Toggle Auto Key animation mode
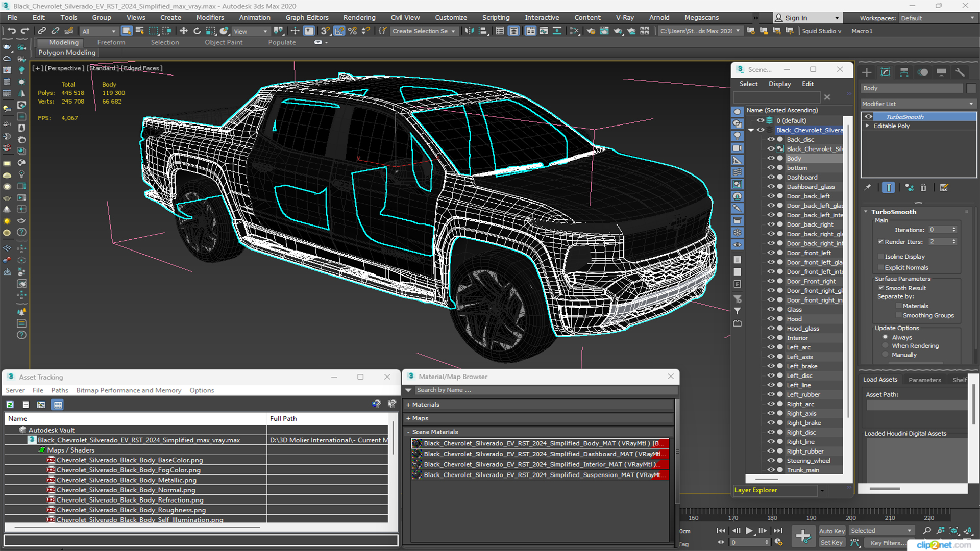 (x=831, y=531)
